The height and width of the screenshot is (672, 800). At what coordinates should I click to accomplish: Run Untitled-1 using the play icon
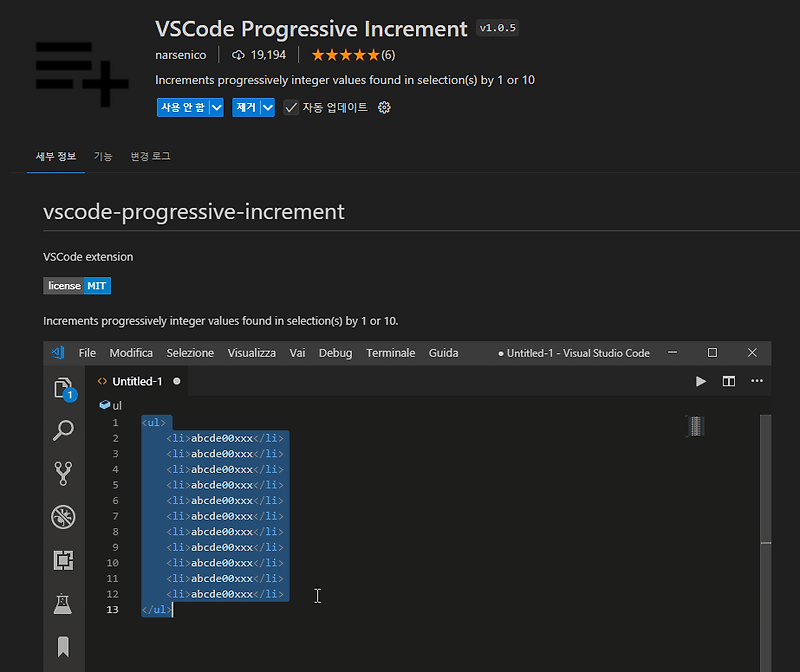700,381
